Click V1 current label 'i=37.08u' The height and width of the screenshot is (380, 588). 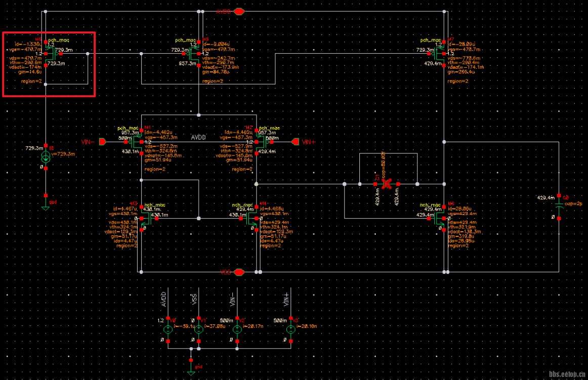(x=215, y=326)
